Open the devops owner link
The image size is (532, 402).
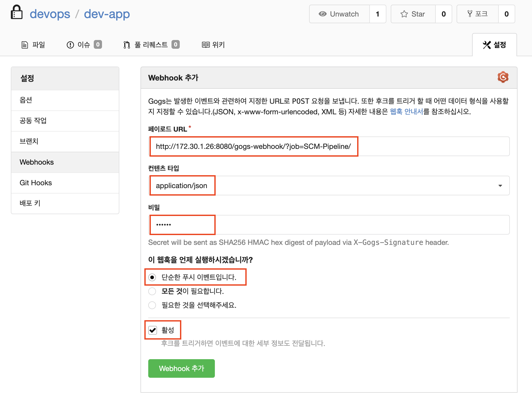tap(50, 14)
